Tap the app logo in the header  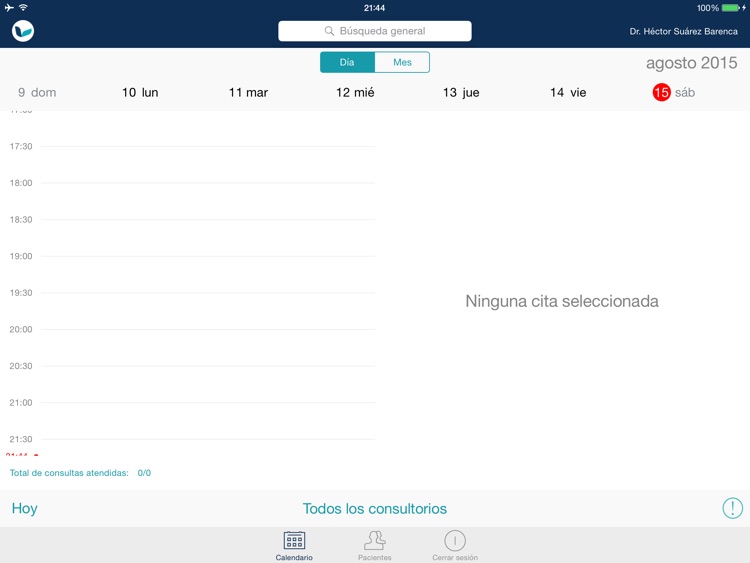[x=22, y=31]
